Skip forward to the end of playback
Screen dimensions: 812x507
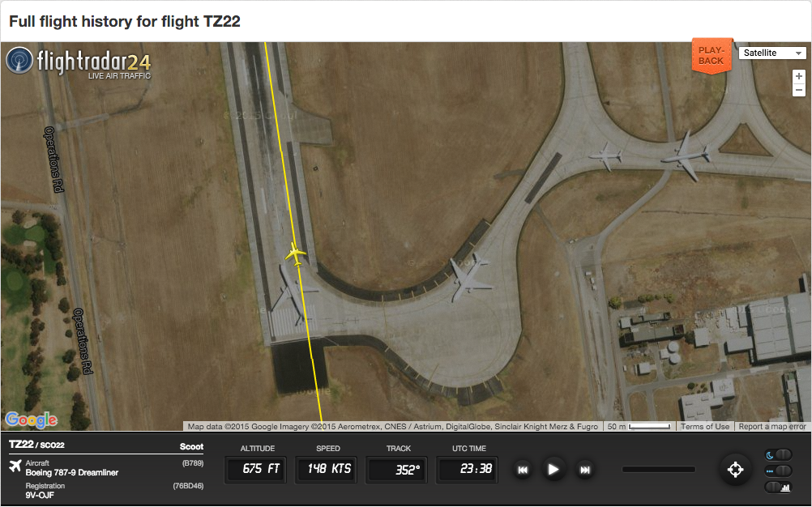(584, 470)
